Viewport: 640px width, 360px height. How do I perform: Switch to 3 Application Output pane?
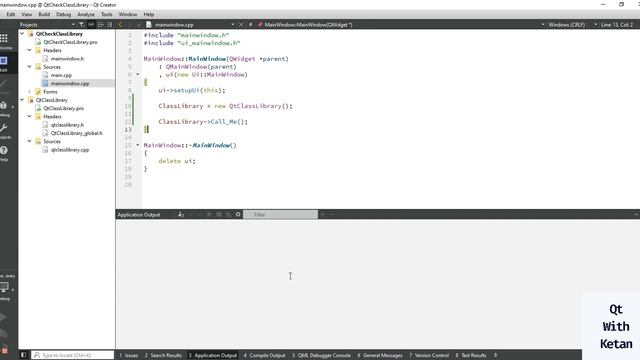tap(213, 355)
